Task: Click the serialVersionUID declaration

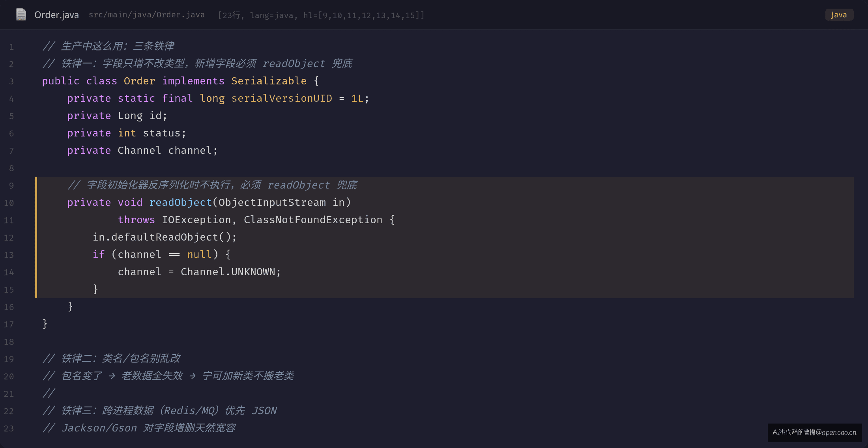Action: coord(218,98)
